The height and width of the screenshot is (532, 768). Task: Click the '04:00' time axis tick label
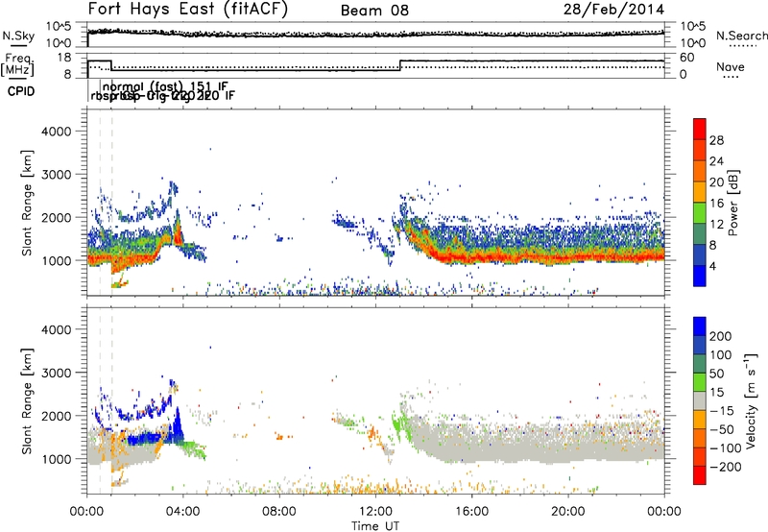click(182, 512)
